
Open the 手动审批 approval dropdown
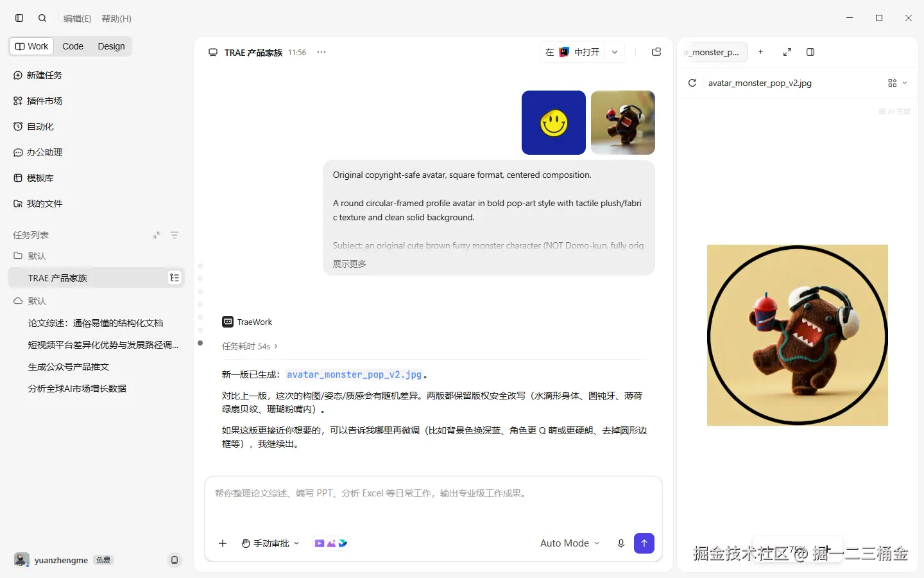[270, 543]
